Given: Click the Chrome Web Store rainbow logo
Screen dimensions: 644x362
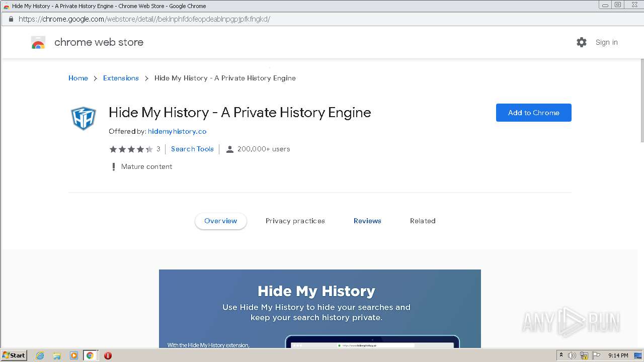Looking at the screenshot, I should [x=38, y=43].
